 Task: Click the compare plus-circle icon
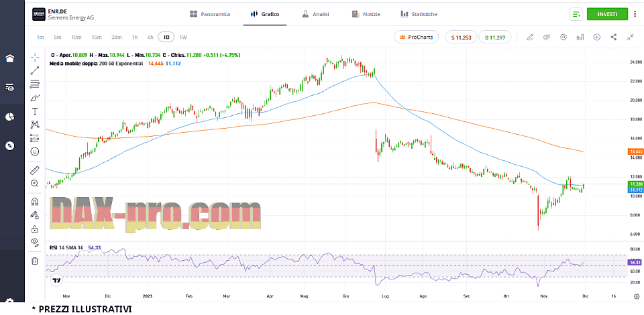pos(597,37)
